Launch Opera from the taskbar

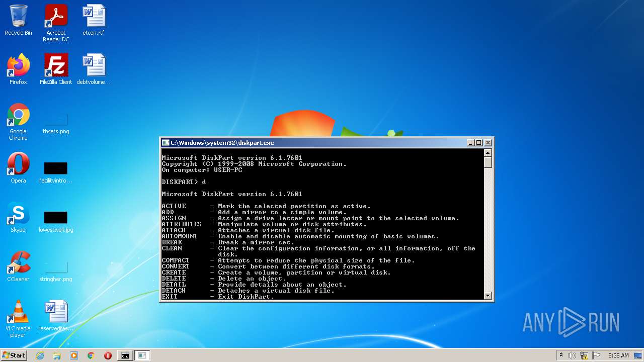coord(108,355)
